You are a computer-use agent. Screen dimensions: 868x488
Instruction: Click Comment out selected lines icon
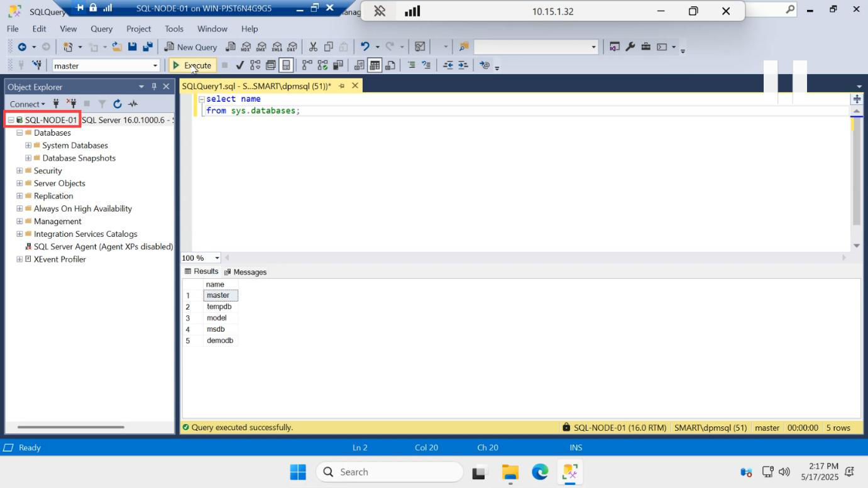point(411,65)
